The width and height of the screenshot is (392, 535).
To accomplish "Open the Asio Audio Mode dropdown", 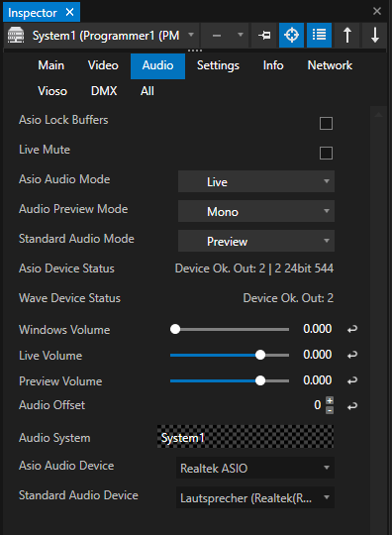I will coord(256,181).
